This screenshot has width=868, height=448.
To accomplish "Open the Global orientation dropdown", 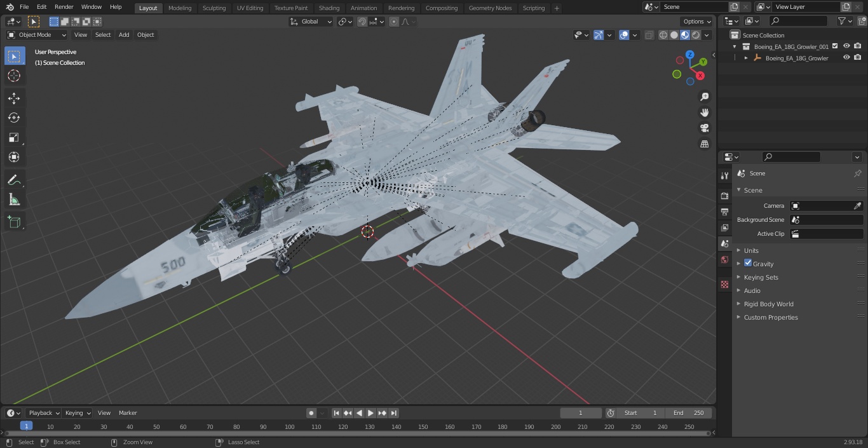I will point(311,22).
